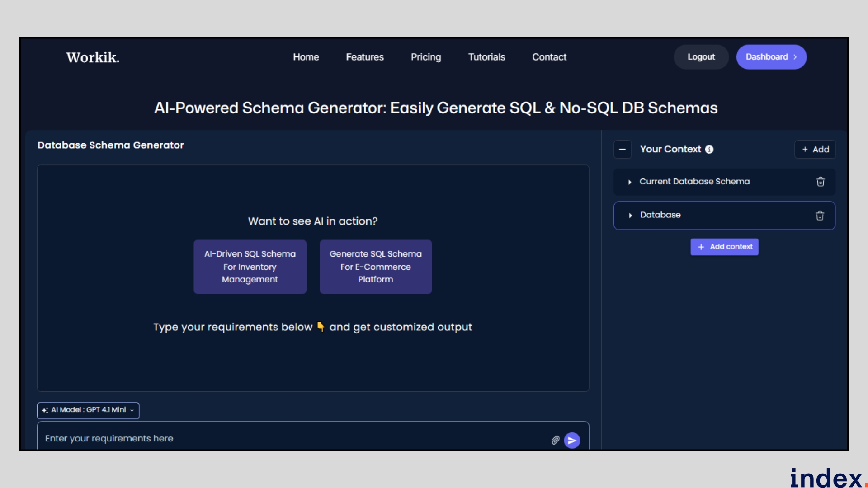Expand the Current Database Schema item
Screen dimensions: 868x488
[x=630, y=182]
